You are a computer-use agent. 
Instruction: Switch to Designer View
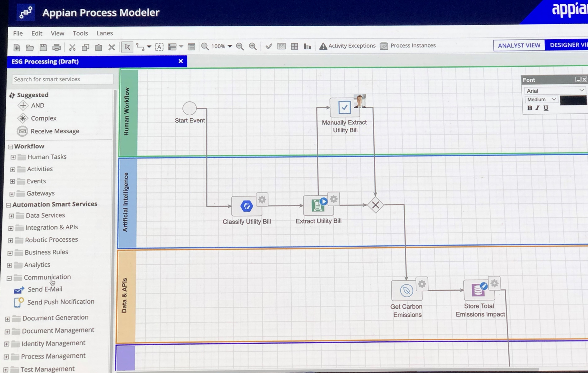[566, 45]
